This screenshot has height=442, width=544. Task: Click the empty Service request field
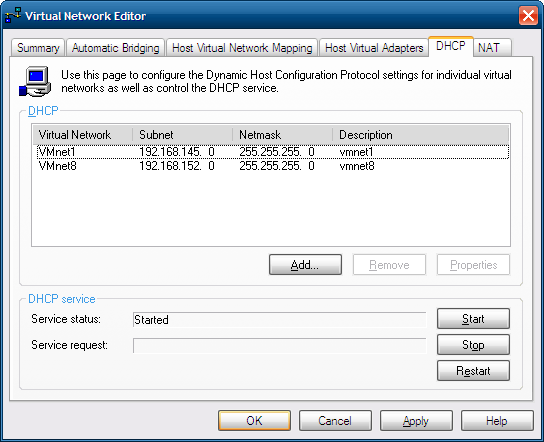coord(280,346)
